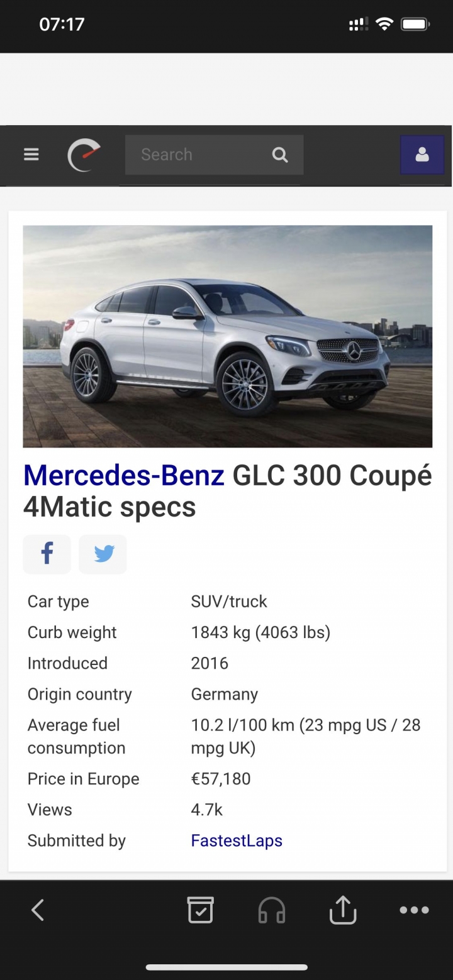Tap the FastestLaps speedometer logo
This screenshot has width=453, height=980.
pos(84,155)
